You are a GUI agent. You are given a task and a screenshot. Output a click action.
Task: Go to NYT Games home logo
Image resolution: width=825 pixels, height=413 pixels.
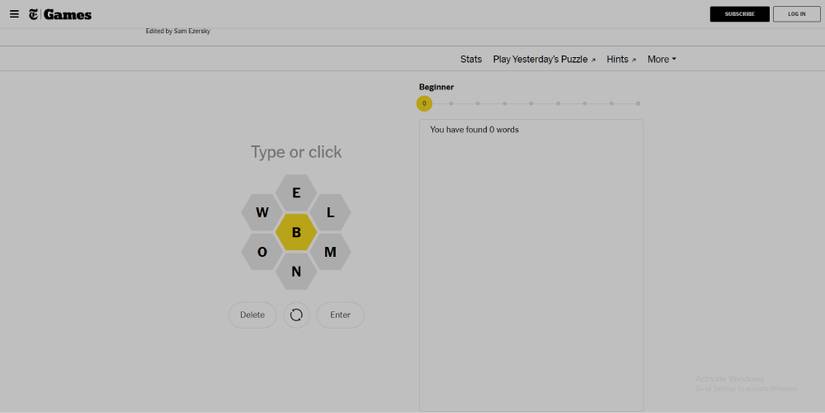pos(60,15)
